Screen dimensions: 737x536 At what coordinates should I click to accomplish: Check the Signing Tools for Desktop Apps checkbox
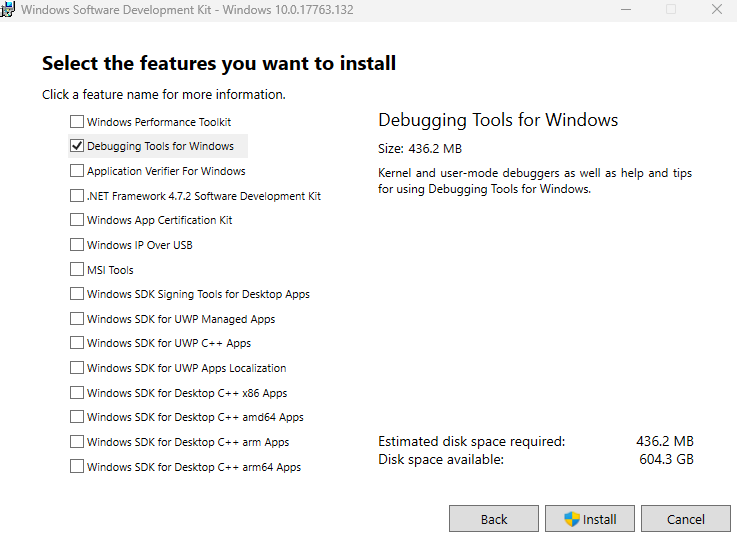tap(77, 294)
